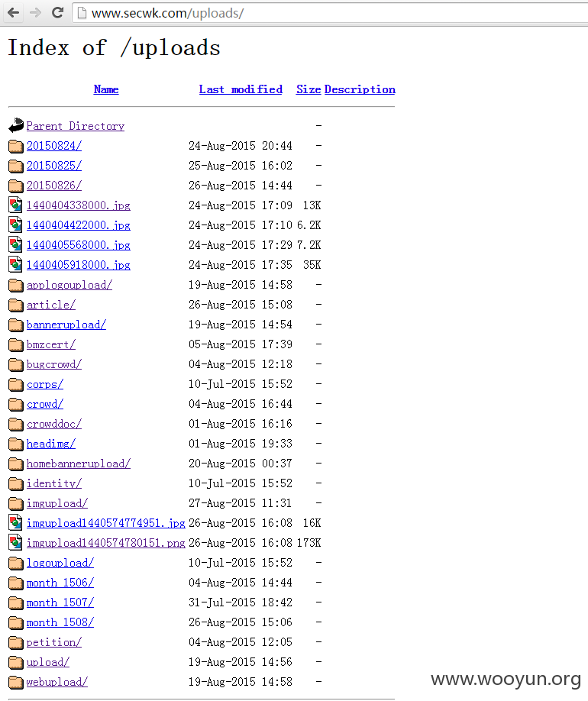Sort listing by Description header

click(360, 89)
